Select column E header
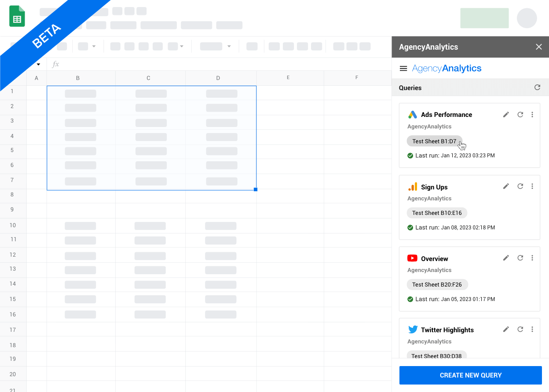 290,78
